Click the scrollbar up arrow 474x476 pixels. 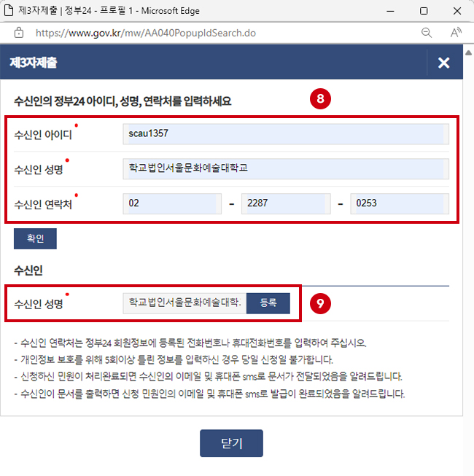point(469,52)
